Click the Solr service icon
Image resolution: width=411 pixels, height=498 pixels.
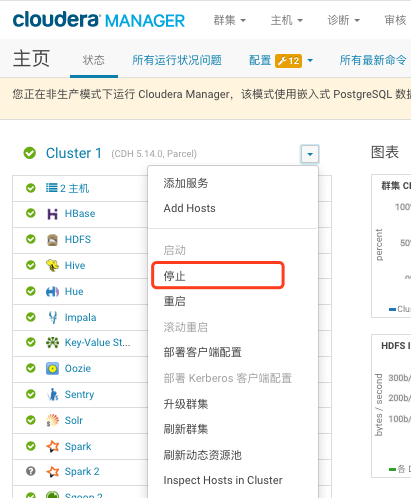[52, 420]
